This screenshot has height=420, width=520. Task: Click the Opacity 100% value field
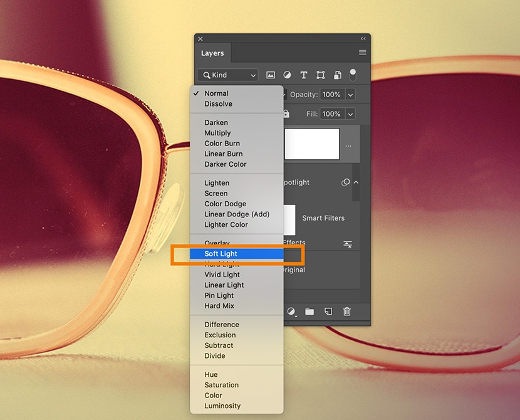pyautogui.click(x=331, y=95)
